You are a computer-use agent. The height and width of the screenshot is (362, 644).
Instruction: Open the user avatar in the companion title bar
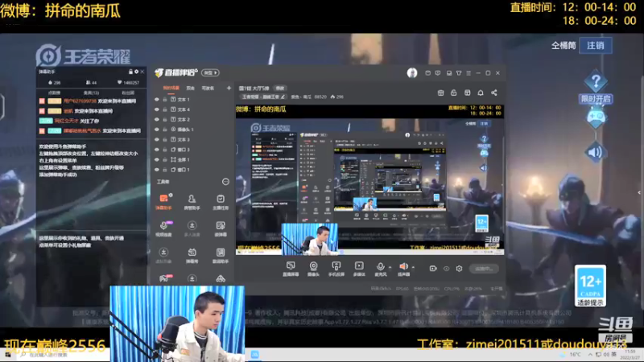point(412,73)
